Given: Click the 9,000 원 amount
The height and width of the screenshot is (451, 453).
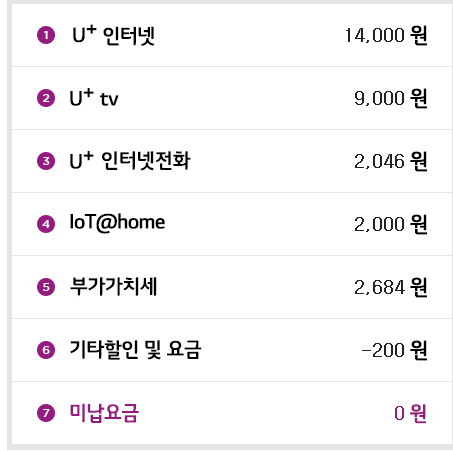Looking at the screenshot, I should (391, 98).
